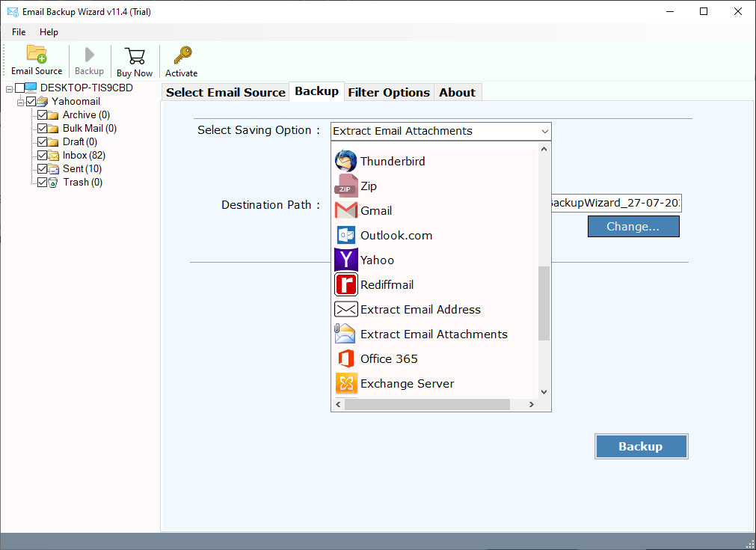Viewport: 756px width, 550px height.
Task: Click the horizontal scrollbar thumb in list
Action: point(427,404)
